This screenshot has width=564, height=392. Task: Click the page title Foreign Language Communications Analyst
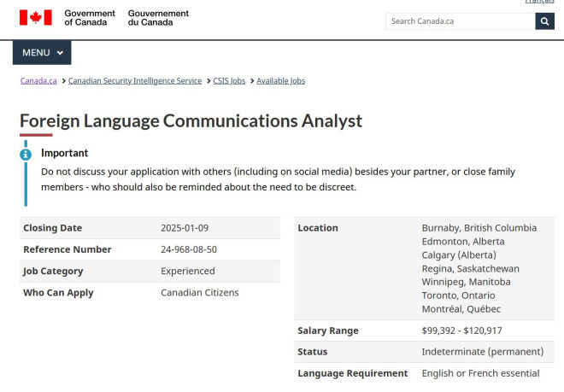coord(191,121)
